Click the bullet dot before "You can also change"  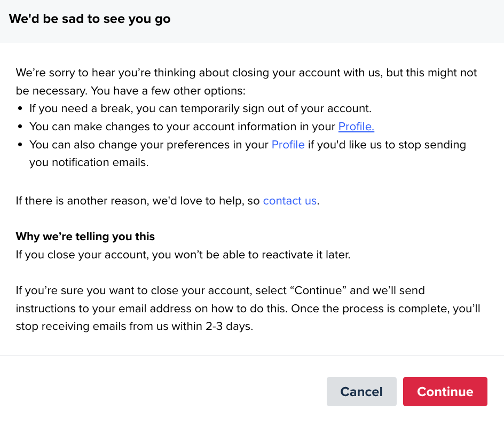pos(20,145)
